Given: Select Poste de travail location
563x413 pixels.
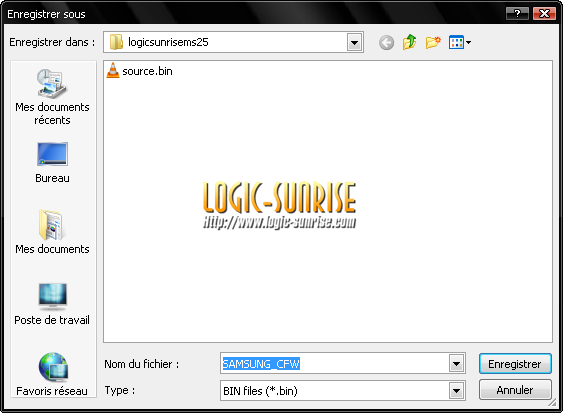Looking at the screenshot, I should (52, 304).
